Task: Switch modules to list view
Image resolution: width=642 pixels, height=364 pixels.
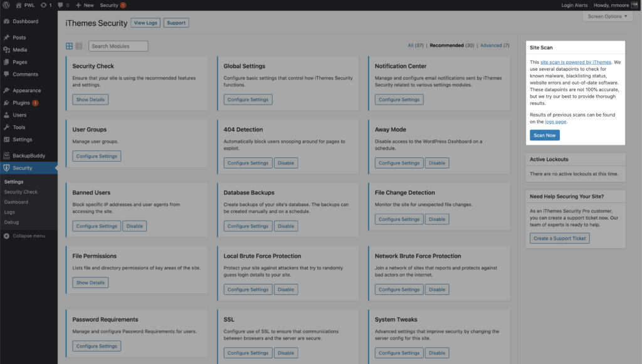Action: click(79, 46)
